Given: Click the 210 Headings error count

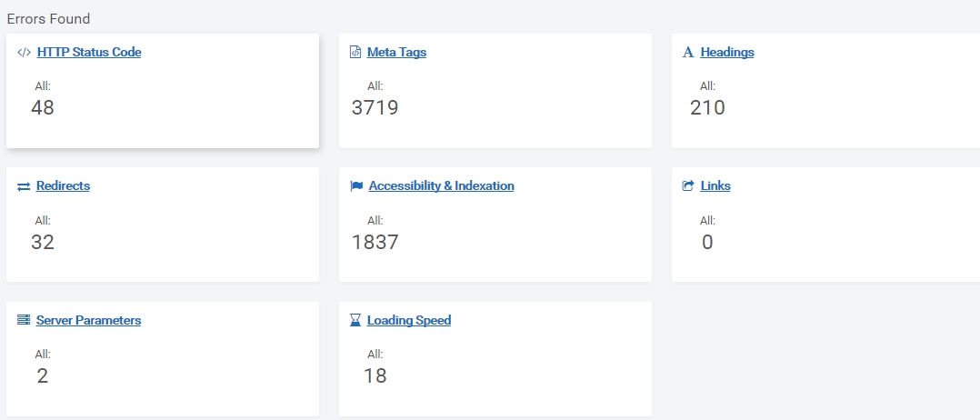Looking at the screenshot, I should (707, 107).
